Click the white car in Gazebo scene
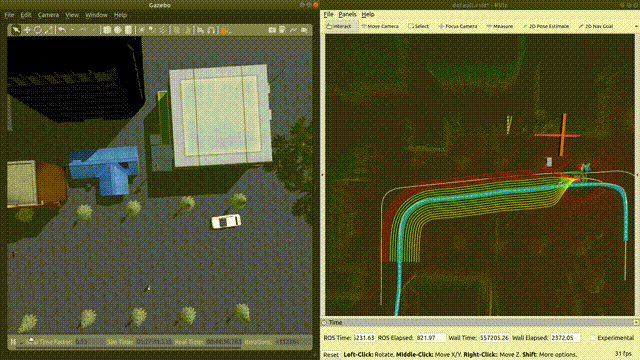Viewport: 640px width, 360px height. click(x=226, y=221)
